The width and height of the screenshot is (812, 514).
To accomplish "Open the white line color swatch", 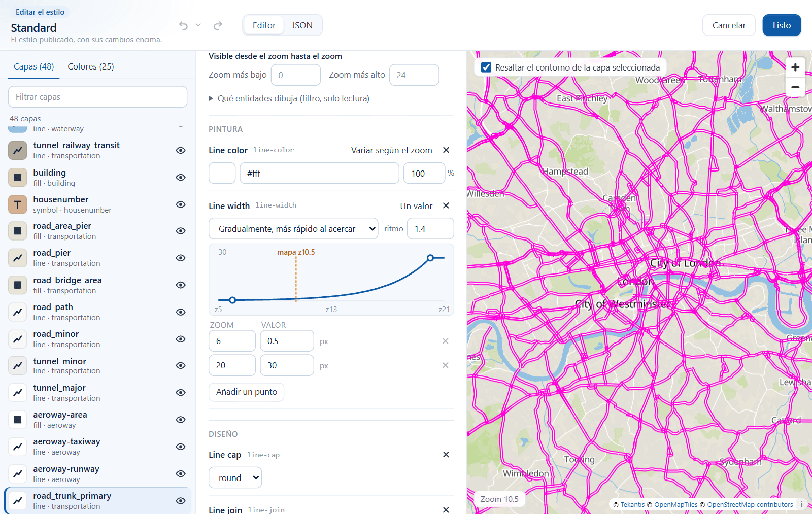I will (x=222, y=173).
